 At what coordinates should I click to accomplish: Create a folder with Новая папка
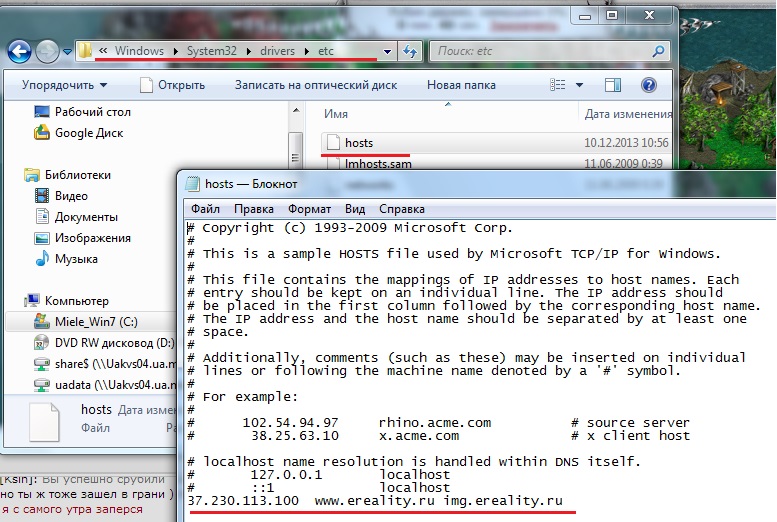pos(461,85)
